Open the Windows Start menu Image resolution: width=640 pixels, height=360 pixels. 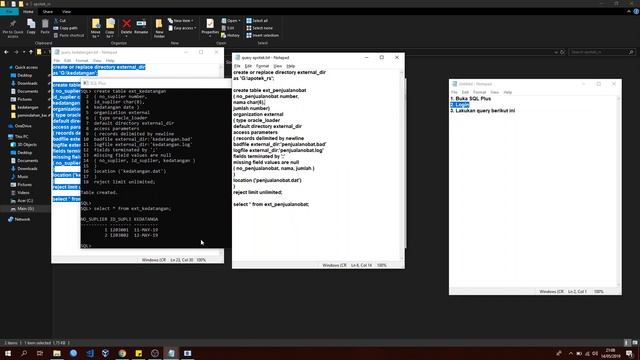8,353
